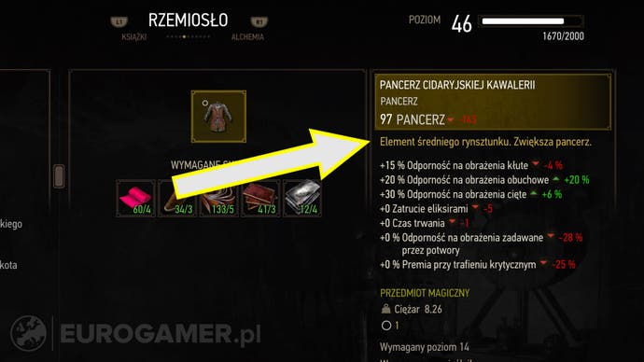Switch to the Alchemia tab
The width and height of the screenshot is (644, 362).
point(247,37)
